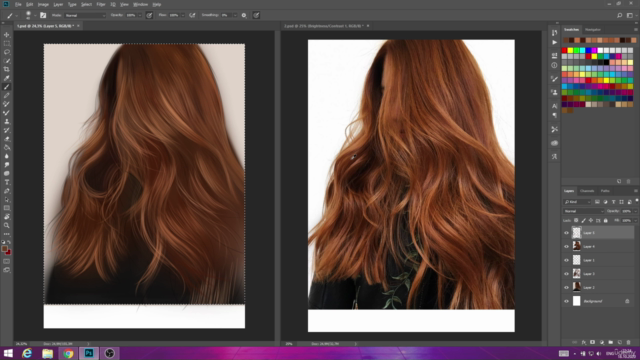640x360 pixels.
Task: Expand the Layers panel Fill arrow
Action: coord(636,220)
